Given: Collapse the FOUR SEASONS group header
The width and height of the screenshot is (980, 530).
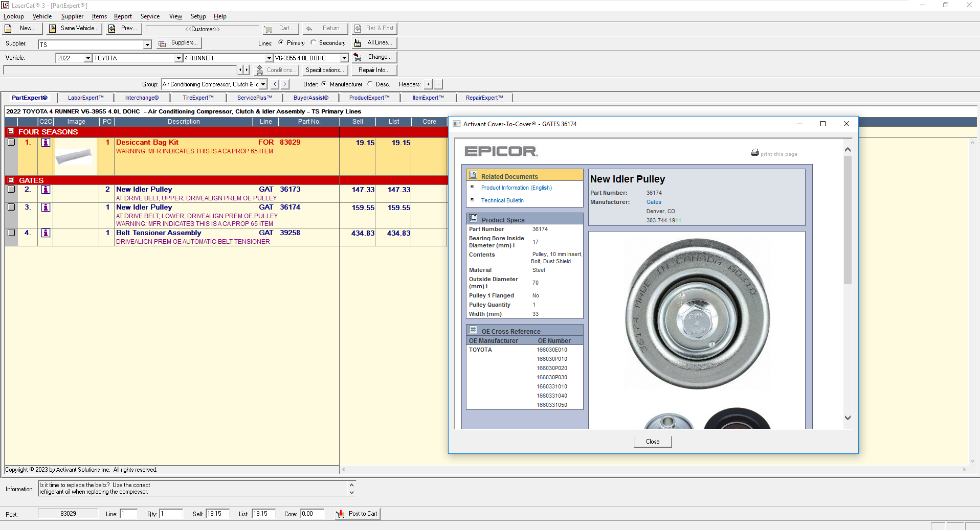Looking at the screenshot, I should 11,131.
